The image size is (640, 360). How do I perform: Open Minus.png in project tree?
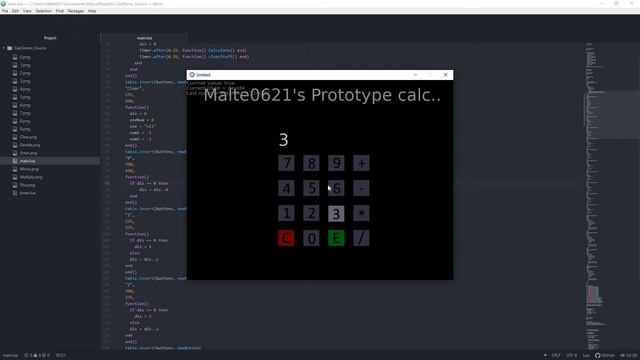click(x=29, y=169)
